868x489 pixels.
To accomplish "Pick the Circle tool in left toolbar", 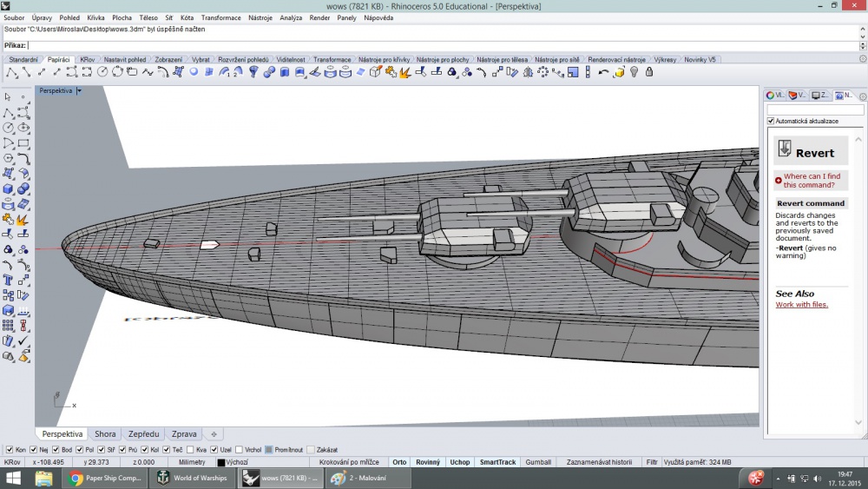I will click(x=8, y=128).
